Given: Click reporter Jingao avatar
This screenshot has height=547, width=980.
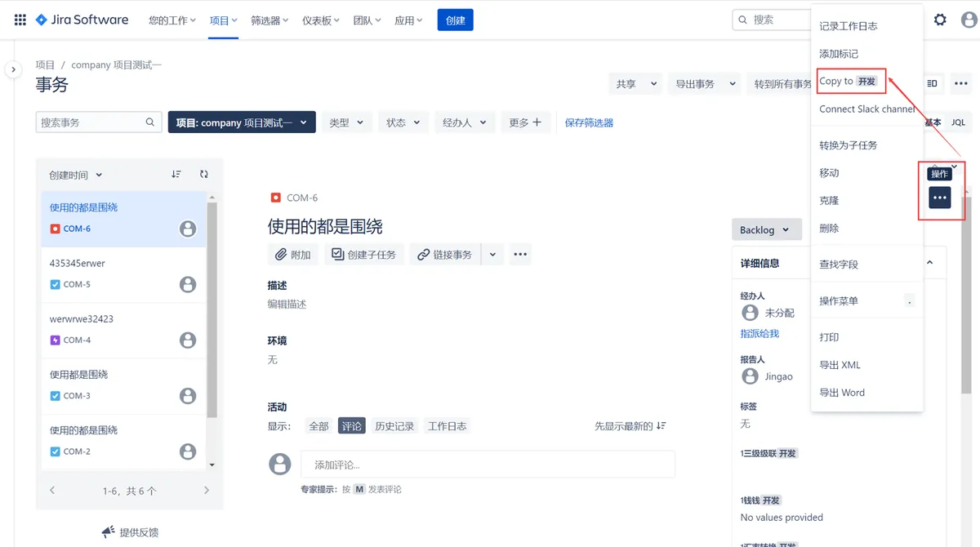Looking at the screenshot, I should coord(750,376).
